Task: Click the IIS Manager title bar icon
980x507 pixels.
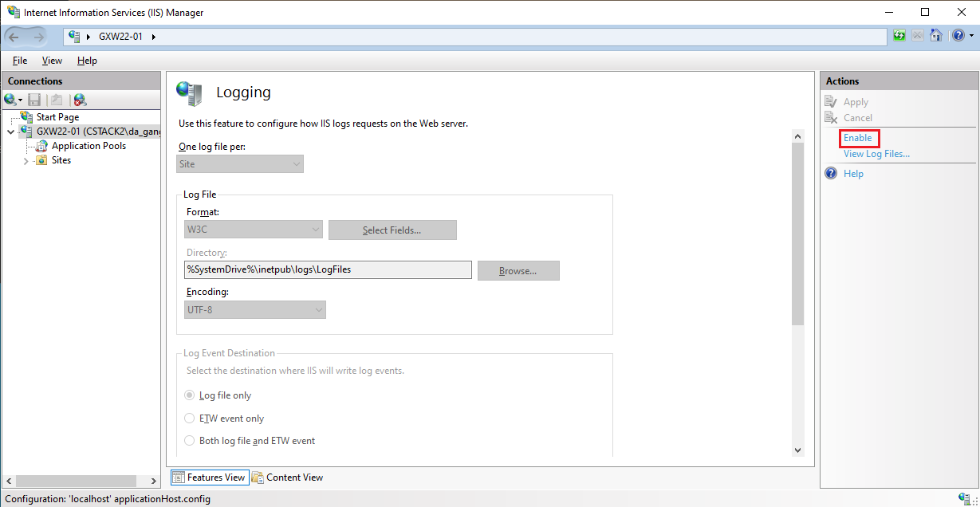Action: point(13,12)
